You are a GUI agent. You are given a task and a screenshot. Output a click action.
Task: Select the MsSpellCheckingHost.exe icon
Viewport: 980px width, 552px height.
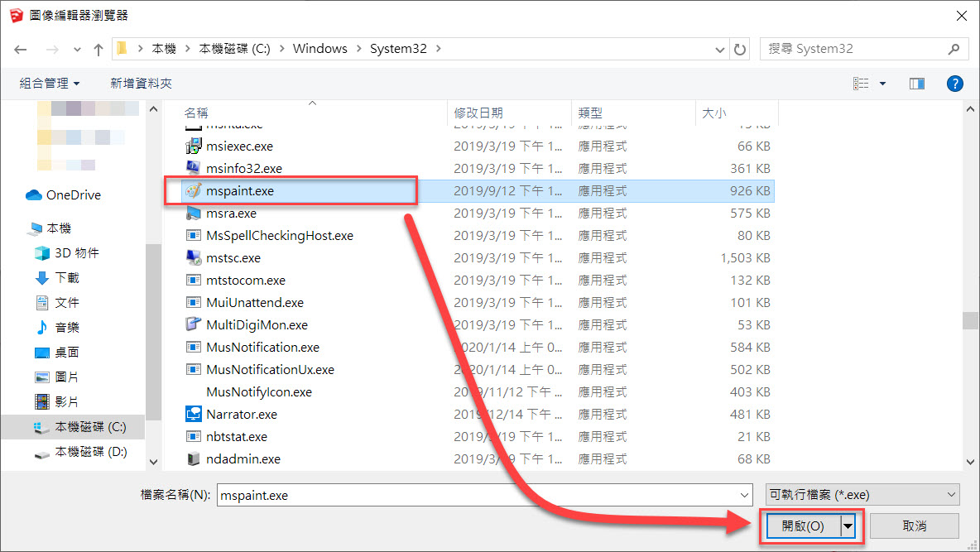click(193, 236)
